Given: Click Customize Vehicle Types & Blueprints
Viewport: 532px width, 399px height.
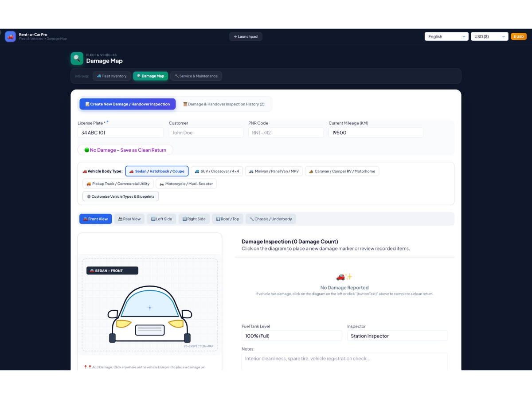Looking at the screenshot, I should (x=121, y=196).
